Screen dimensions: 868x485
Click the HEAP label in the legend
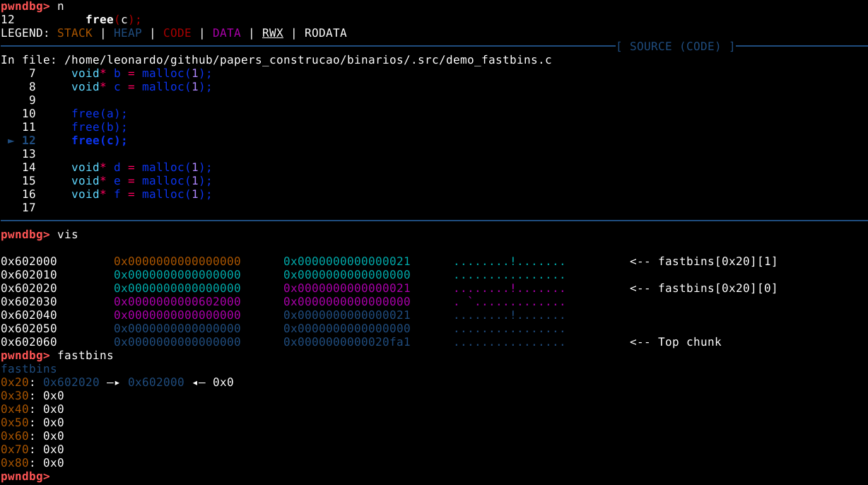coord(127,33)
